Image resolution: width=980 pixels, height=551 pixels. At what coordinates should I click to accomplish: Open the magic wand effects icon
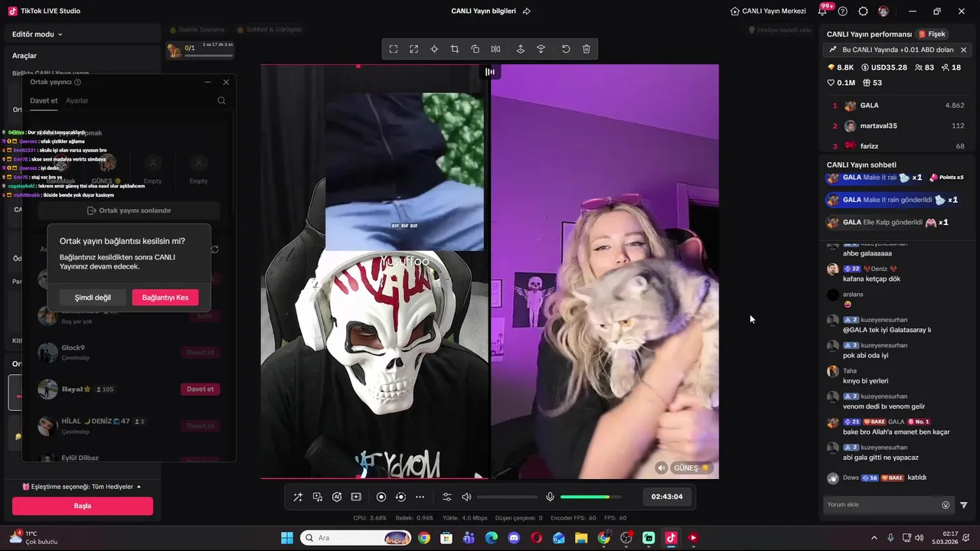tap(298, 497)
